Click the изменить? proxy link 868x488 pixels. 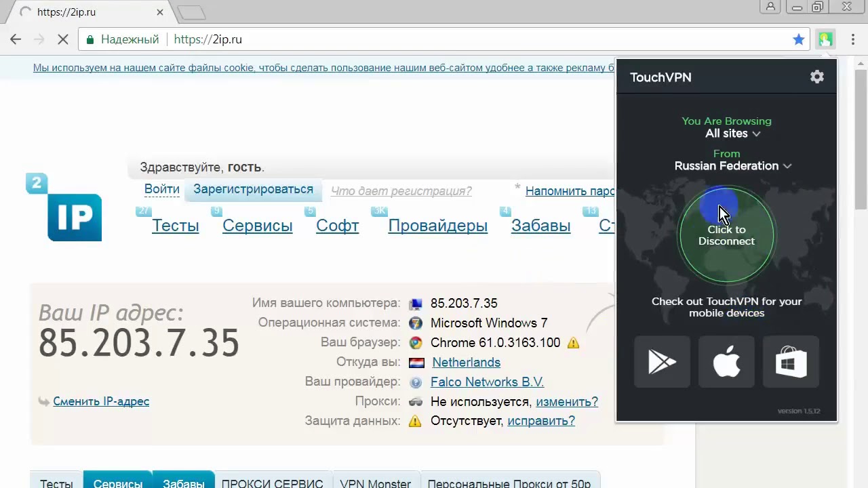(567, 402)
